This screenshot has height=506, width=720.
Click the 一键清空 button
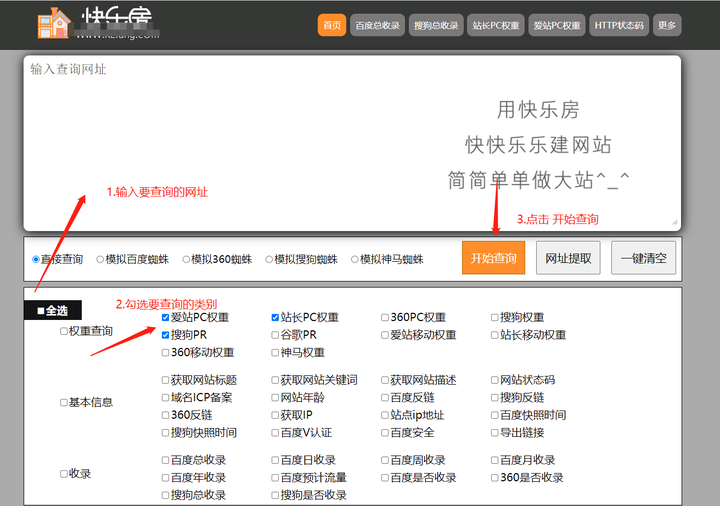coord(643,258)
